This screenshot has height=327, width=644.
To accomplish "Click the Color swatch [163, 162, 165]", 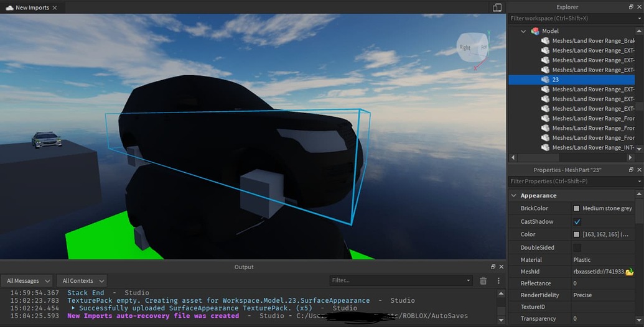I will (576, 234).
